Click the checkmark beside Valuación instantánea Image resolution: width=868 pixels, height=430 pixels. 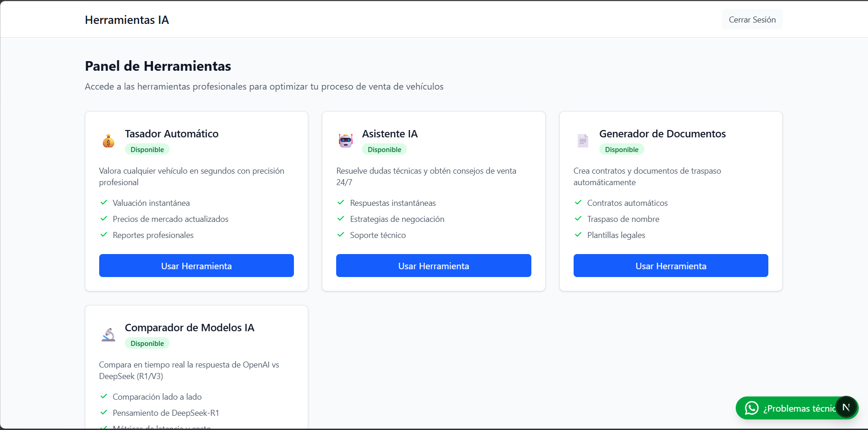[x=104, y=203]
